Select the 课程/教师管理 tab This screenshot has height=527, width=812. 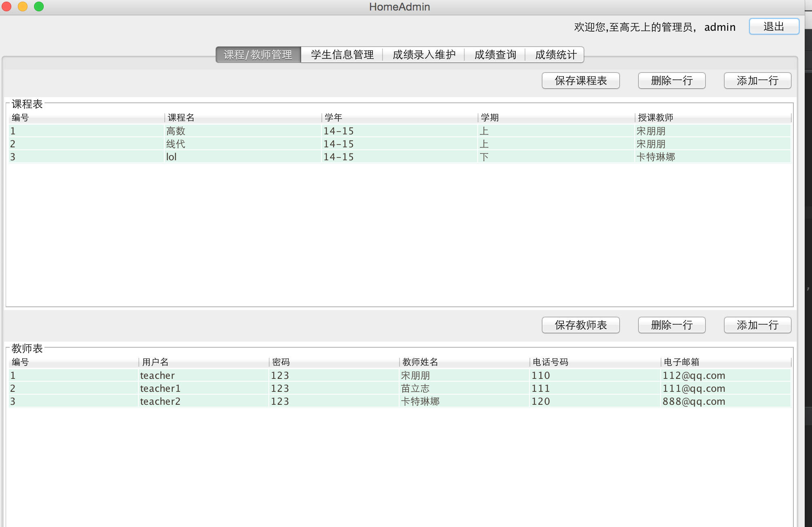(x=258, y=55)
